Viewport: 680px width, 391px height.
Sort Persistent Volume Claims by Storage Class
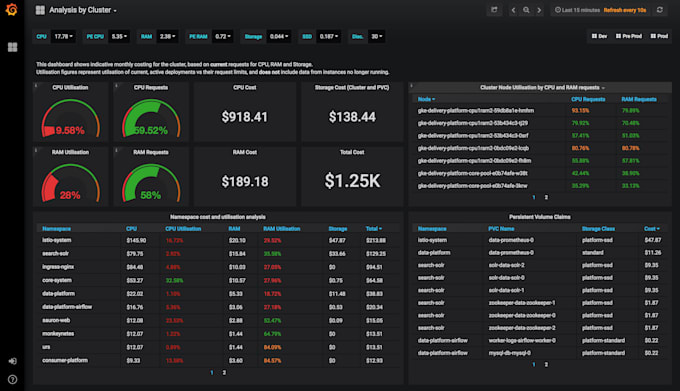click(598, 228)
